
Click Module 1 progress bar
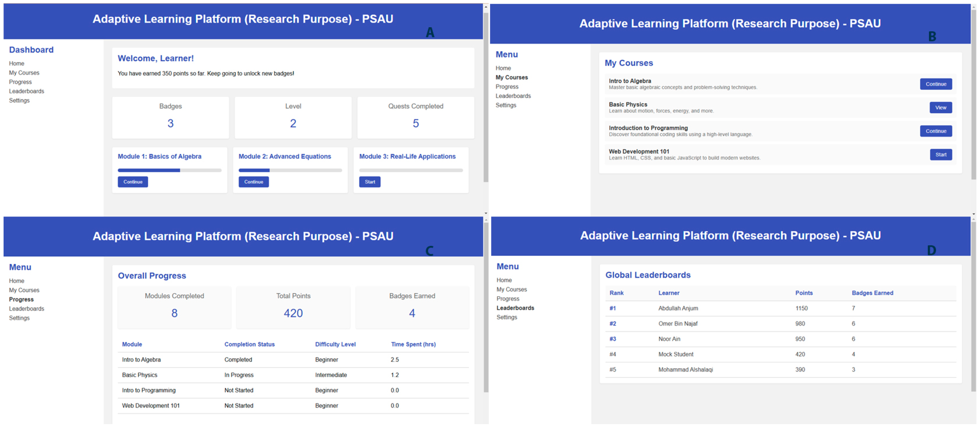pyautogui.click(x=169, y=171)
